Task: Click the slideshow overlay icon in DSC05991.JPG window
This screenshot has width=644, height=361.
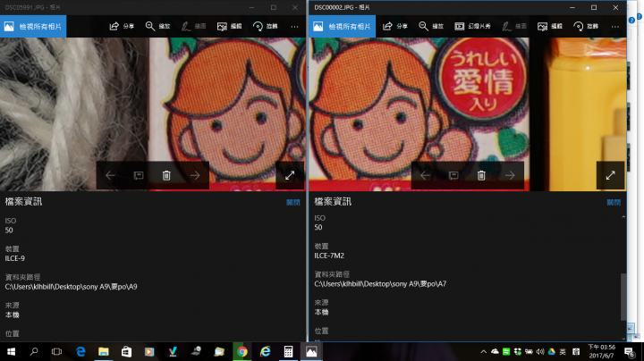Action: click(139, 175)
